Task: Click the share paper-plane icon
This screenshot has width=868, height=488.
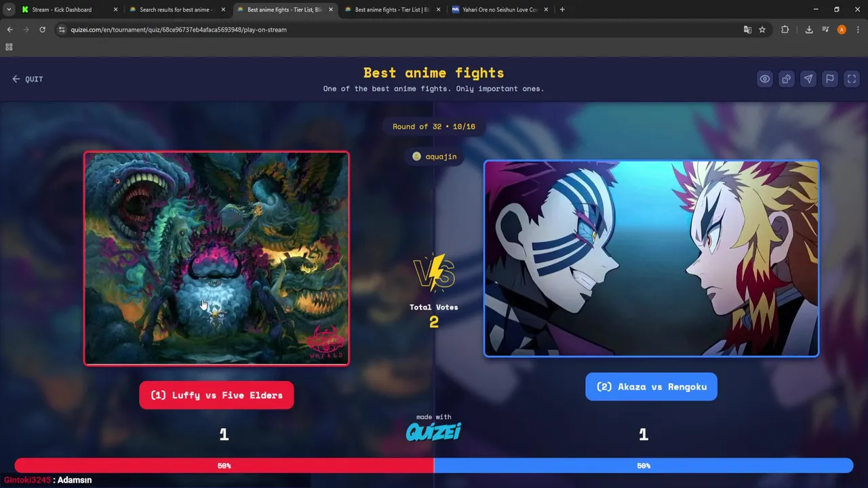Action: (x=808, y=79)
